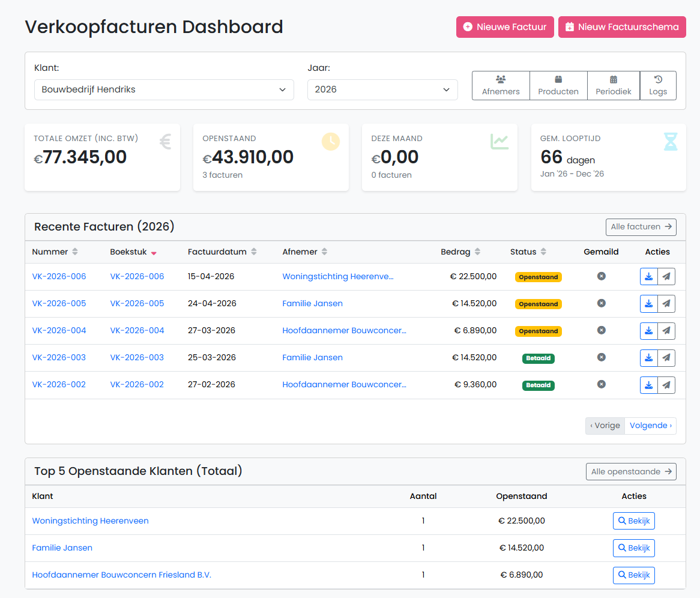Bekijk open invoices of Woningstichting Heerenveen
Screen dimensions: 700x598
pyautogui.click(x=634, y=521)
